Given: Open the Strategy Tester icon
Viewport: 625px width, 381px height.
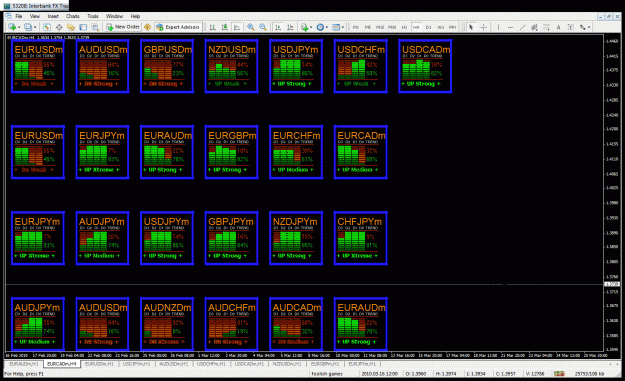Looking at the screenshot, I should click(95, 27).
